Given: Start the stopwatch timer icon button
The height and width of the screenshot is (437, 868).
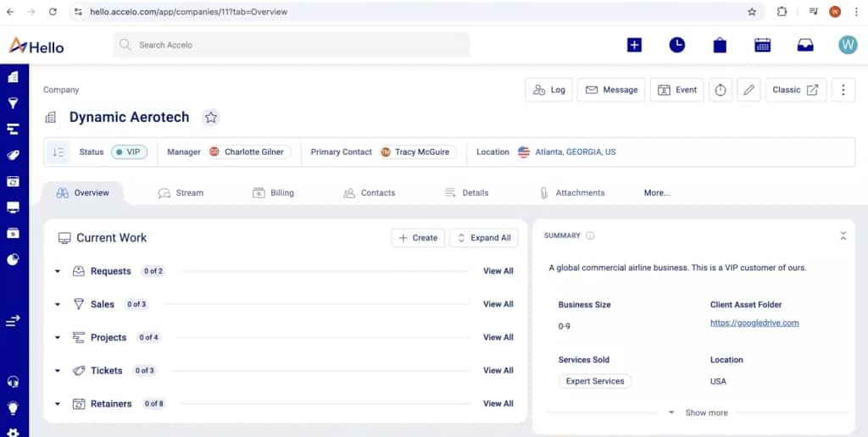Looking at the screenshot, I should tap(721, 90).
